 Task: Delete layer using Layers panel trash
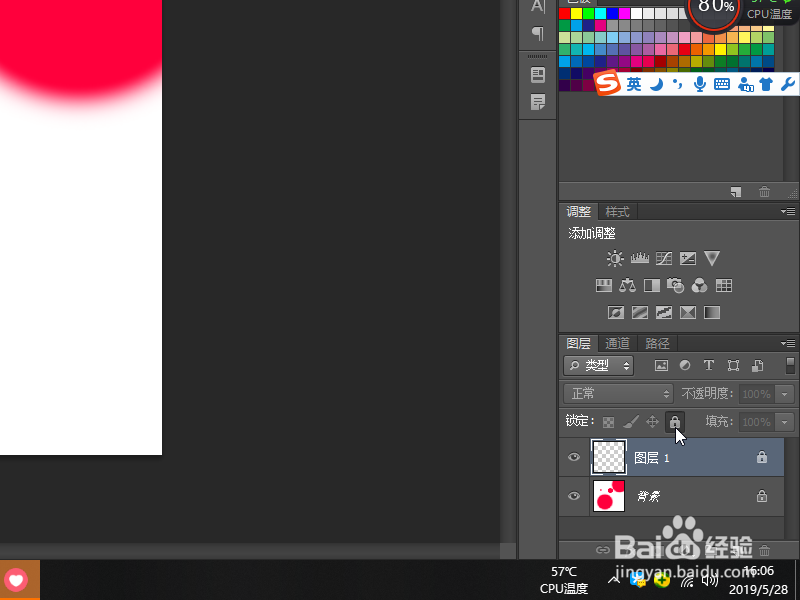pyautogui.click(x=764, y=550)
